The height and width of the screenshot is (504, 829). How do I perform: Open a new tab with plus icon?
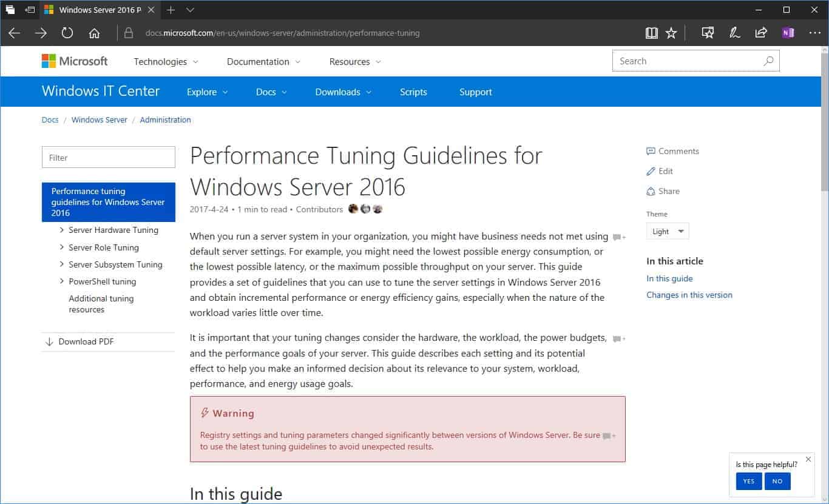[171, 10]
